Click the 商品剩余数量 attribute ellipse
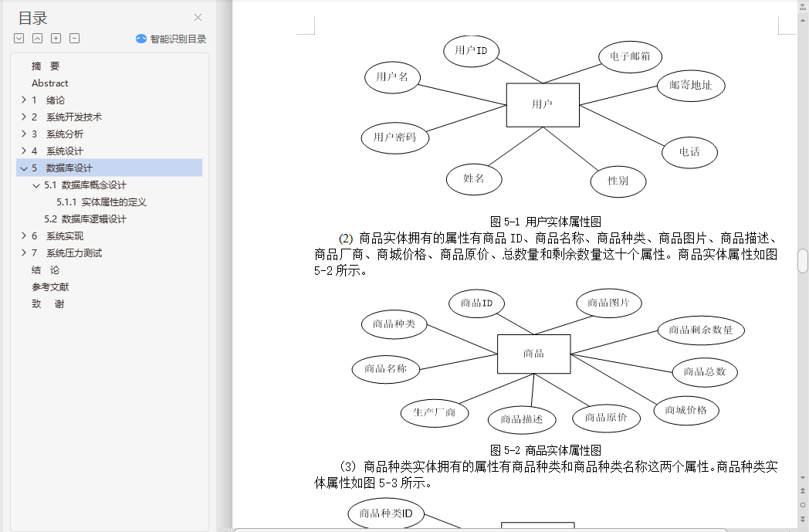 (701, 330)
